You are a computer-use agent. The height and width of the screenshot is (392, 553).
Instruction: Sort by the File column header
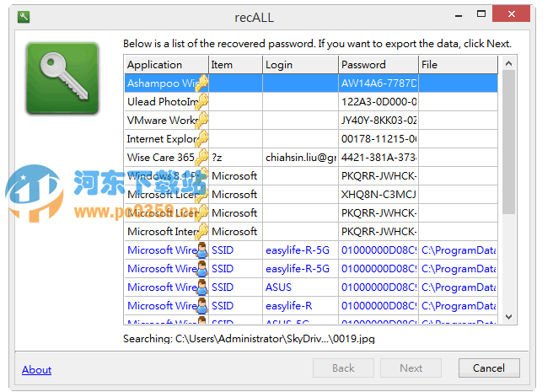coord(458,65)
